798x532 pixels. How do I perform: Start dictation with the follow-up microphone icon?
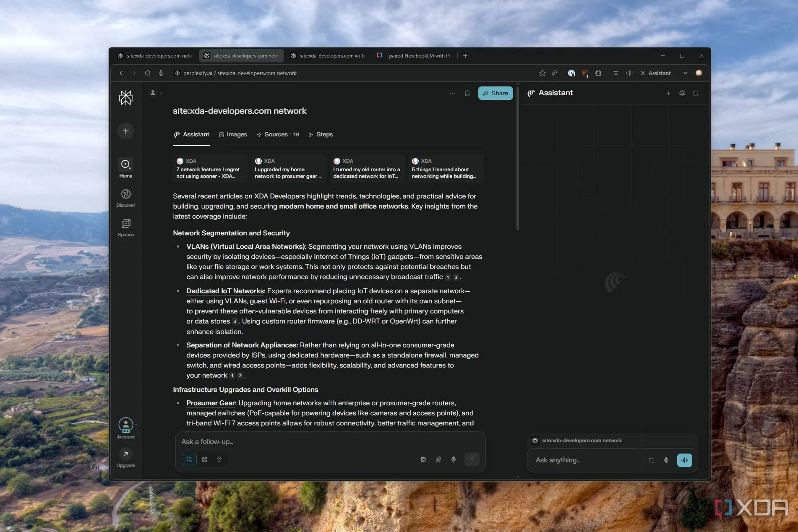click(454, 459)
